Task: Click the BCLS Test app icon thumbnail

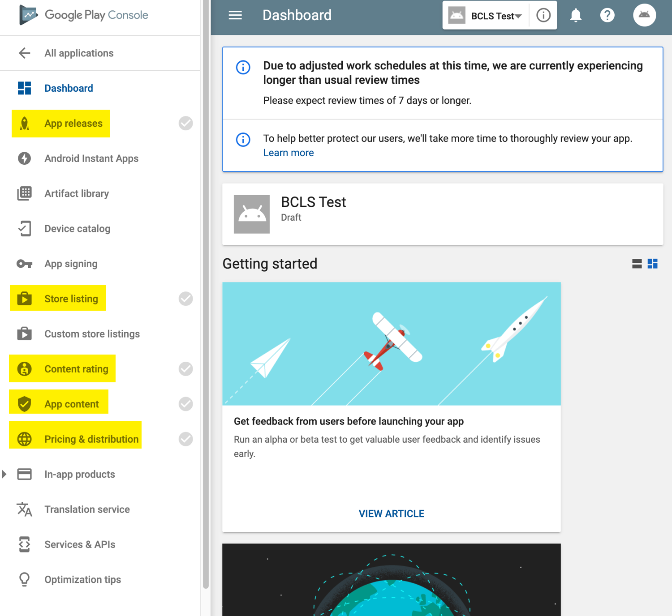Action: (251, 214)
